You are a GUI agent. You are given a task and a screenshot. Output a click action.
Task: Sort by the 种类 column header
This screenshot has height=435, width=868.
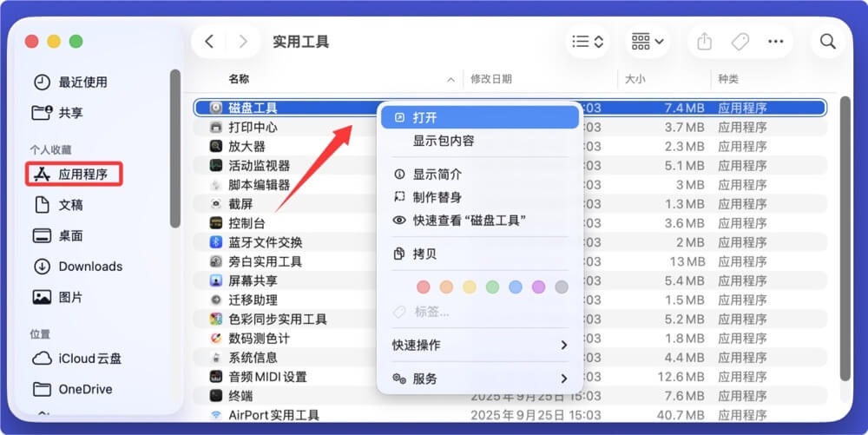[728, 79]
